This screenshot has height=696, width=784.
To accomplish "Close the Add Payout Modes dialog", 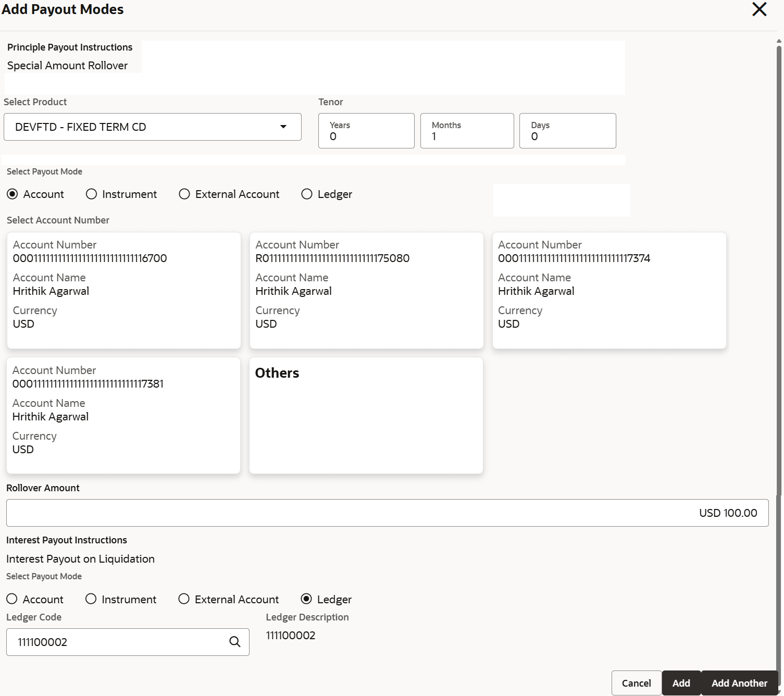I will (759, 9).
